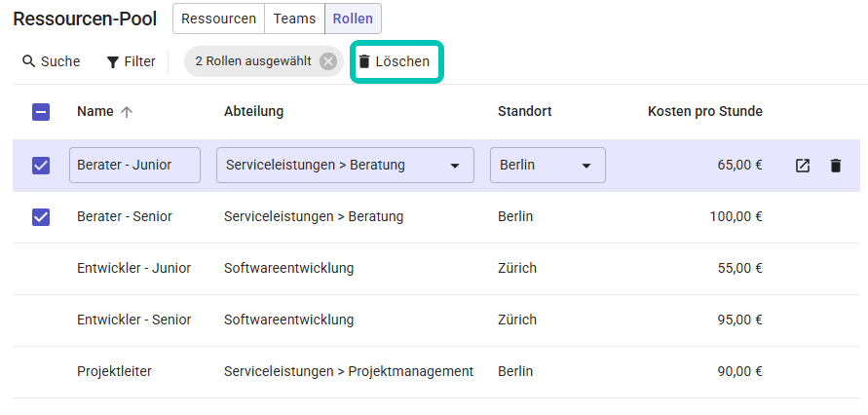Click the Abteilung column header
The image size is (868, 415).
[x=253, y=112]
